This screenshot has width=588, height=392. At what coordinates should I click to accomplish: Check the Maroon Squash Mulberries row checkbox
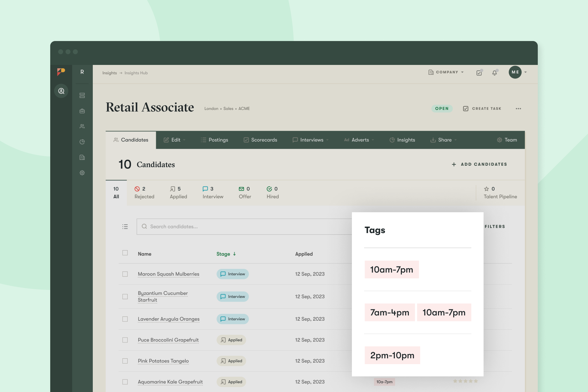[125, 274]
